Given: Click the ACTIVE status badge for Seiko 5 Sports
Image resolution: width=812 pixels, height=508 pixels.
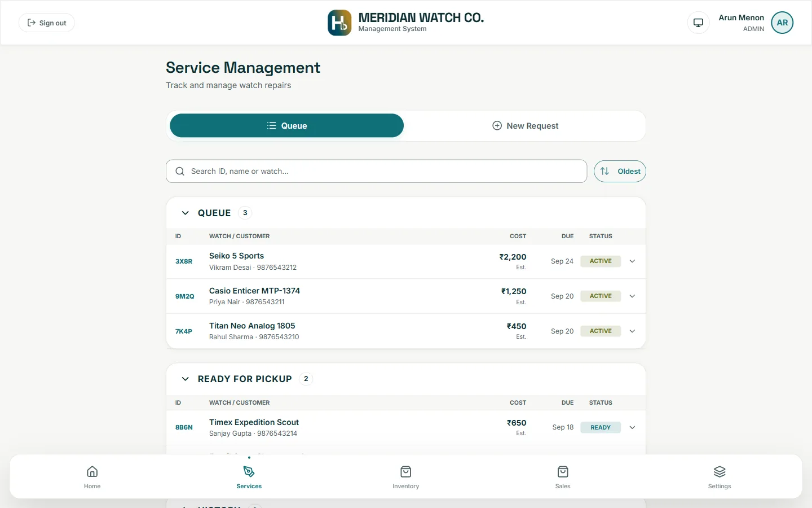Looking at the screenshot, I should point(601,261).
